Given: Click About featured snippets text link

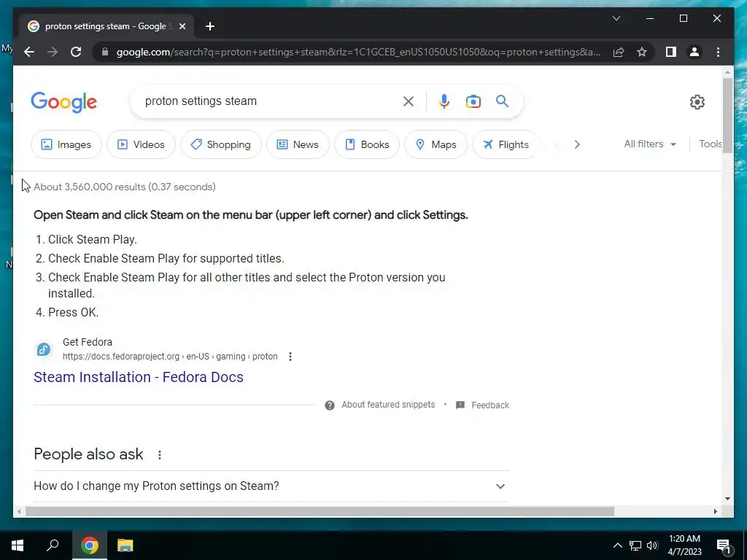Looking at the screenshot, I should click(388, 405).
